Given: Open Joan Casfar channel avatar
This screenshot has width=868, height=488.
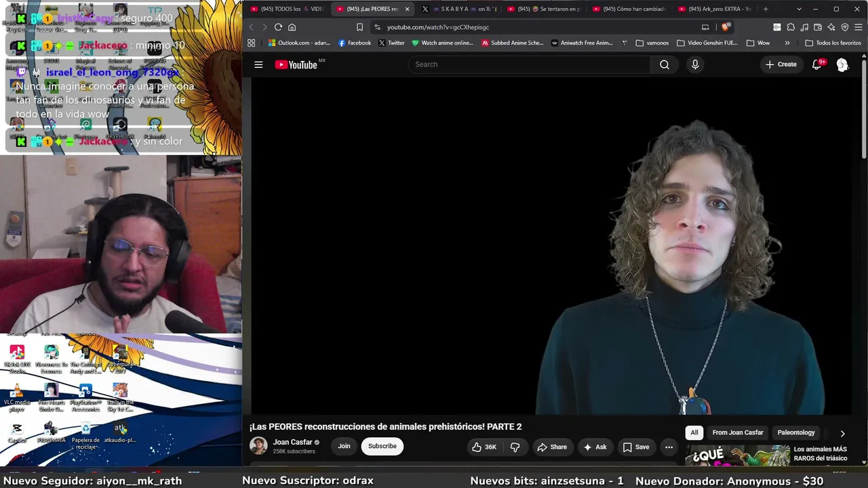Looking at the screenshot, I should tap(258, 446).
